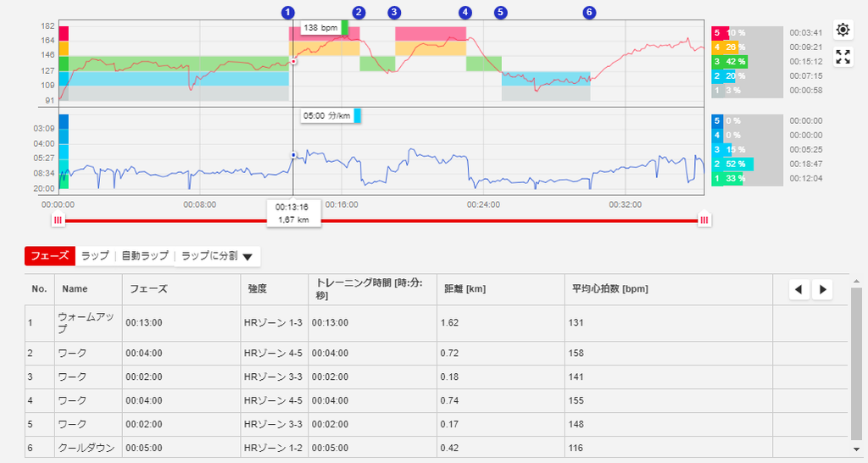The height and width of the screenshot is (463, 868).
Task: Click table scrollbar up arrow
Action: tap(856, 282)
